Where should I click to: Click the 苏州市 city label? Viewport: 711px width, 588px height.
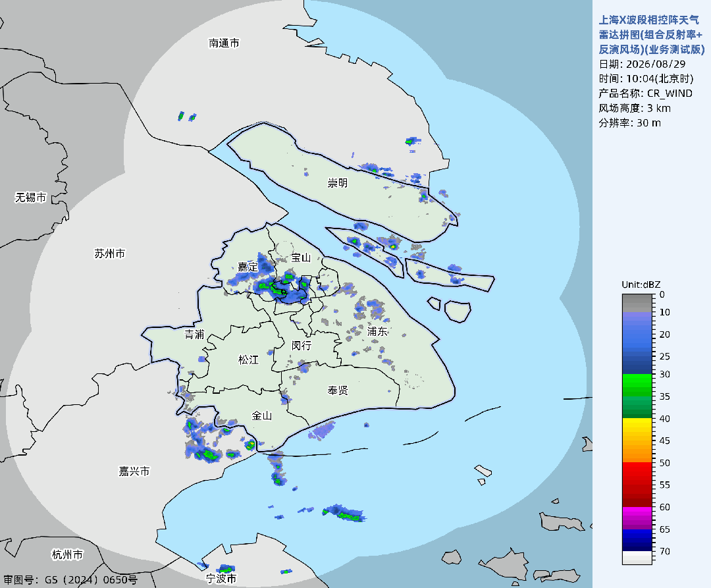pyautogui.click(x=110, y=254)
